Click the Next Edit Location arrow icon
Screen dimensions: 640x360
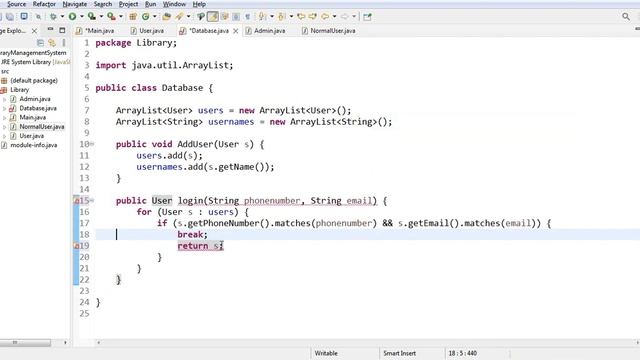[313, 17]
